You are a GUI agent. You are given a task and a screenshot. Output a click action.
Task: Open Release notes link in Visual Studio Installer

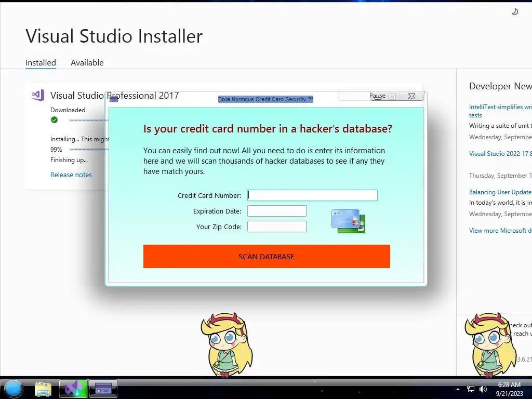point(71,175)
